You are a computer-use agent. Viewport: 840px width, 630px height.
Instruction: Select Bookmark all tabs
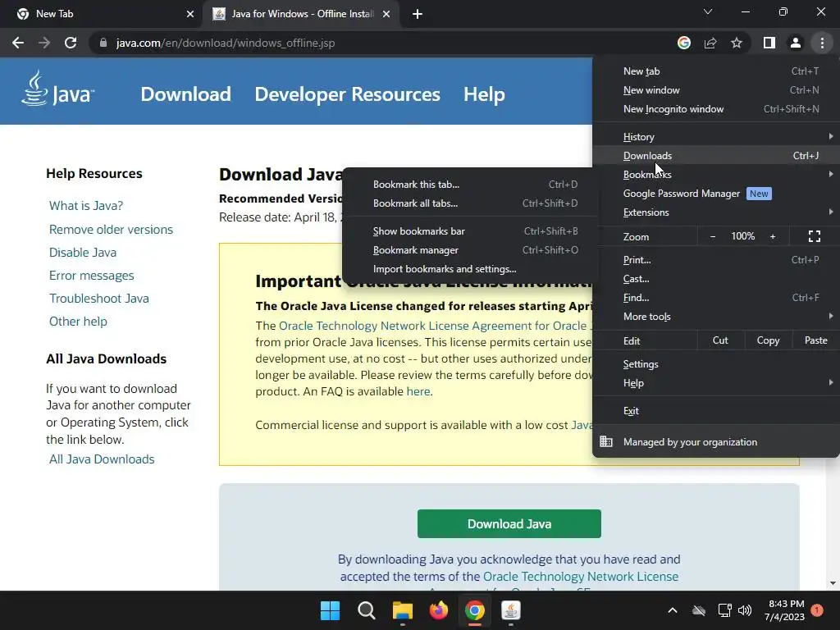click(x=470, y=203)
